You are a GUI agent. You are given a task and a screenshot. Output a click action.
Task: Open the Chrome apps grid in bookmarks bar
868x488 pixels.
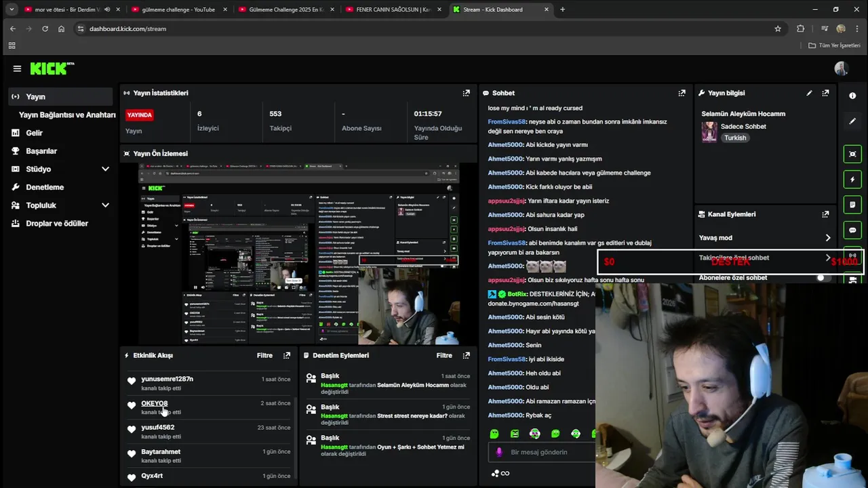point(12,45)
